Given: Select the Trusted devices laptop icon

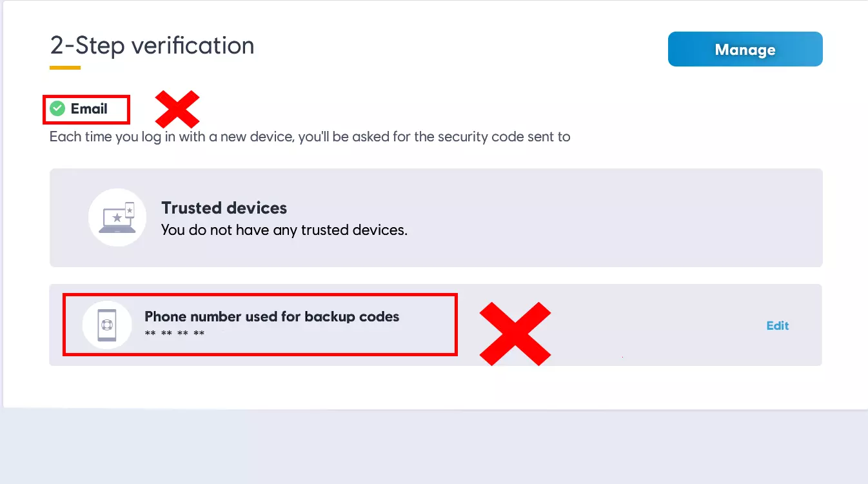Looking at the screenshot, I should (x=117, y=217).
